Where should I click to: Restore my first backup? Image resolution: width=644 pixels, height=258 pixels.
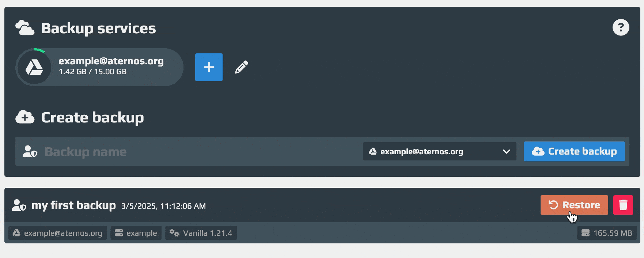point(574,205)
